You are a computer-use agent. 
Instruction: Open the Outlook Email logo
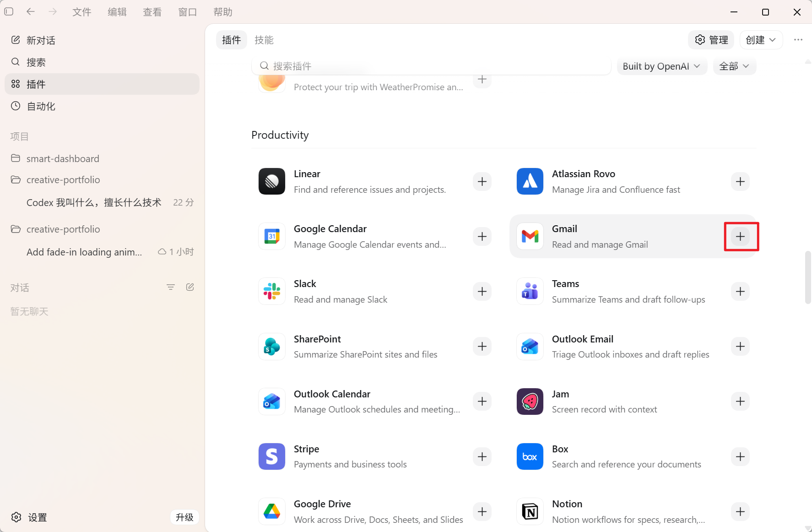530,347
